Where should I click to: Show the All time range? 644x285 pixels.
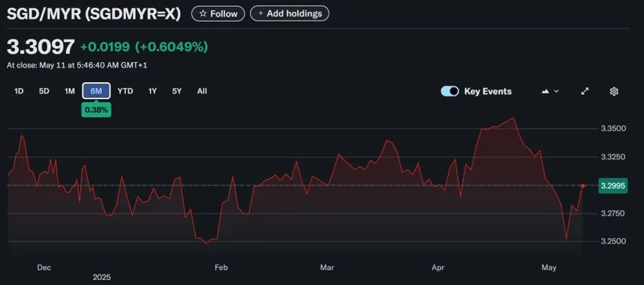coord(202,91)
